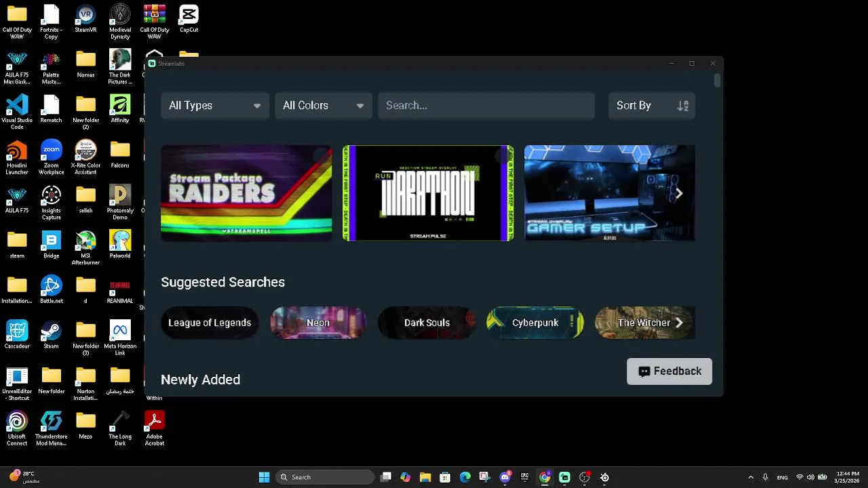Select the Adobe Acrobat desktop icon

tap(155, 429)
